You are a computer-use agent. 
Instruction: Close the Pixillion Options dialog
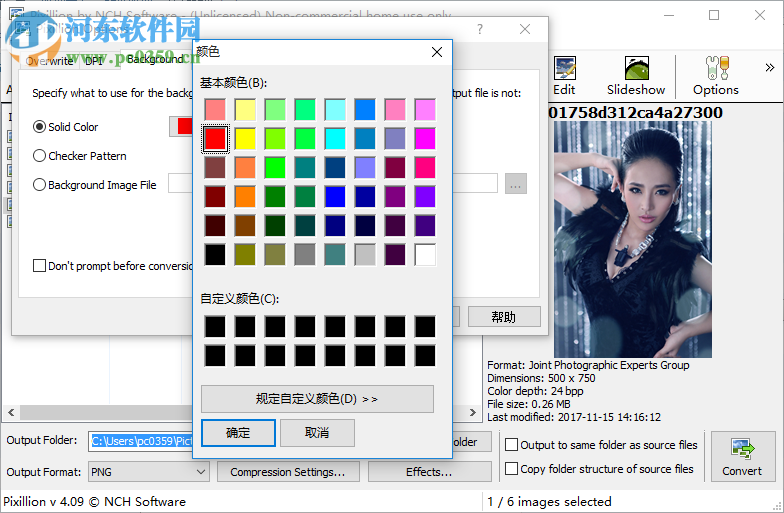pos(524,29)
